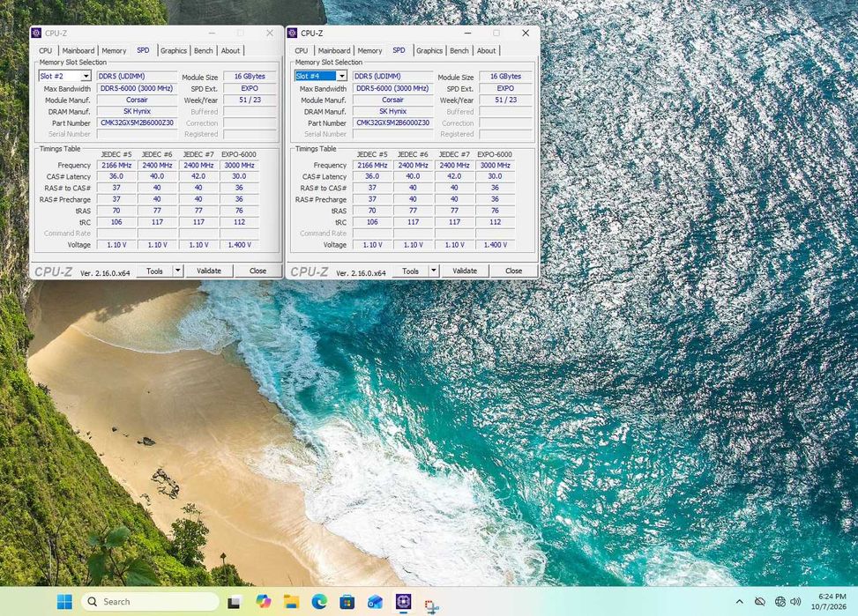Click the DDR5-6000 (3000 MHz) field in the Slot #2 window
Viewport: 858px width, 616px height.
[137, 88]
